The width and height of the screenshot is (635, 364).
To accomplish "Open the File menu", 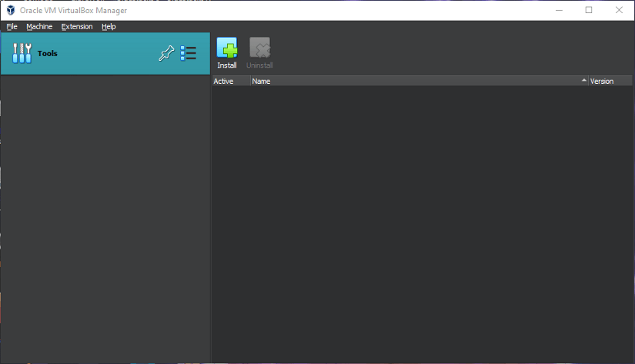I will click(12, 27).
